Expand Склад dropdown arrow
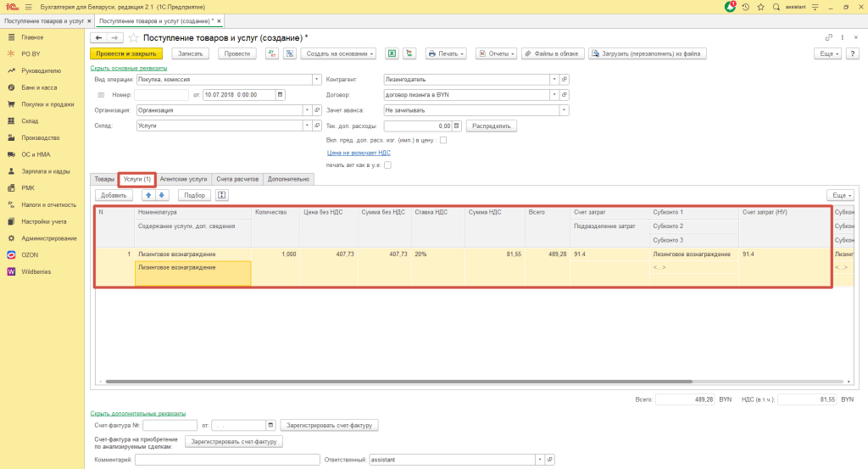This screenshot has height=469, width=868. pyautogui.click(x=307, y=126)
